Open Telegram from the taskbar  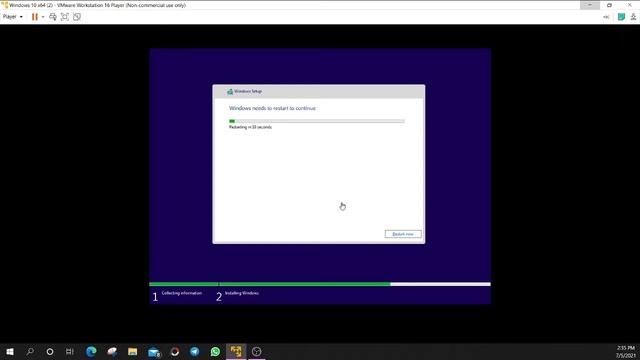195,351
